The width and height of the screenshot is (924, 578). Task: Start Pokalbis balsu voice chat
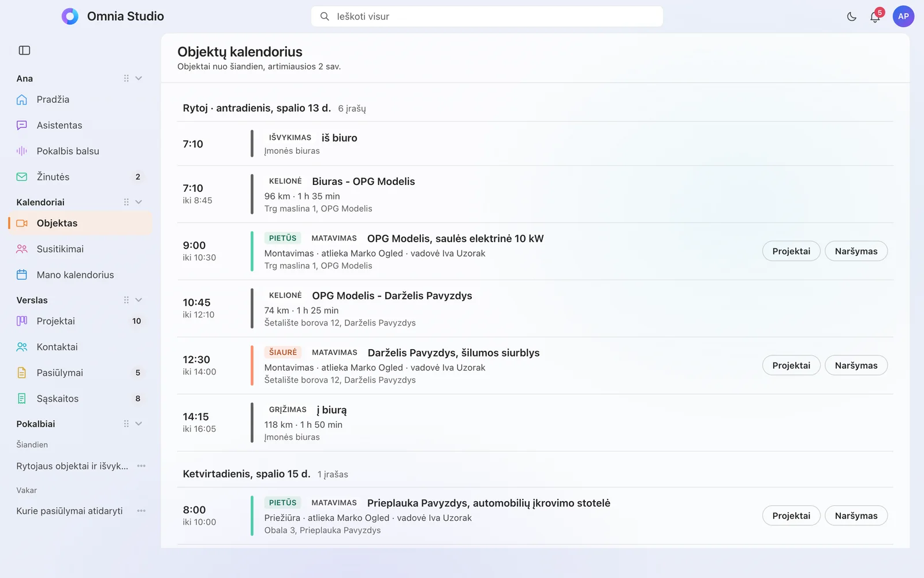point(80,151)
